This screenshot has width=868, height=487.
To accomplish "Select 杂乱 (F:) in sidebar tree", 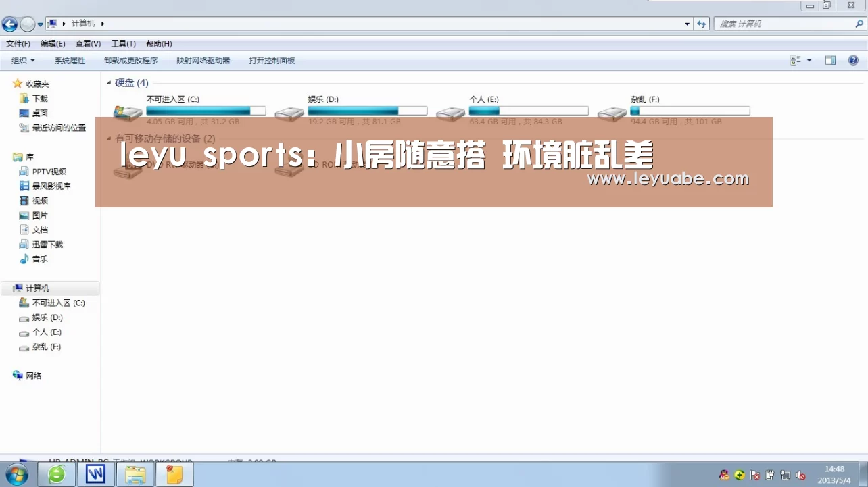I will [46, 347].
